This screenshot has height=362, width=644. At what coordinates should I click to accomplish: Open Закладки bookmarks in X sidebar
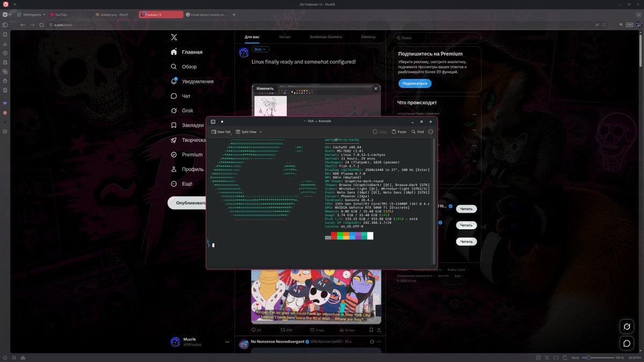point(187,125)
